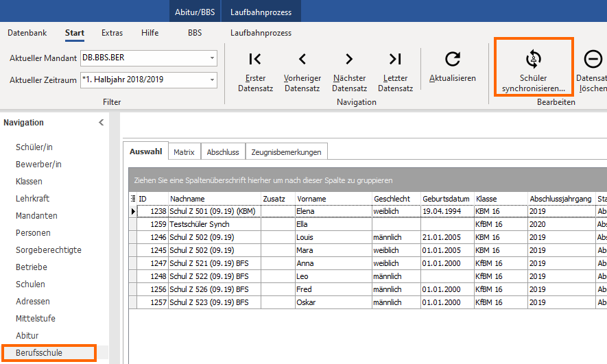
Task: Sort by the Abschlussjahrgang column header
Action: (561, 198)
